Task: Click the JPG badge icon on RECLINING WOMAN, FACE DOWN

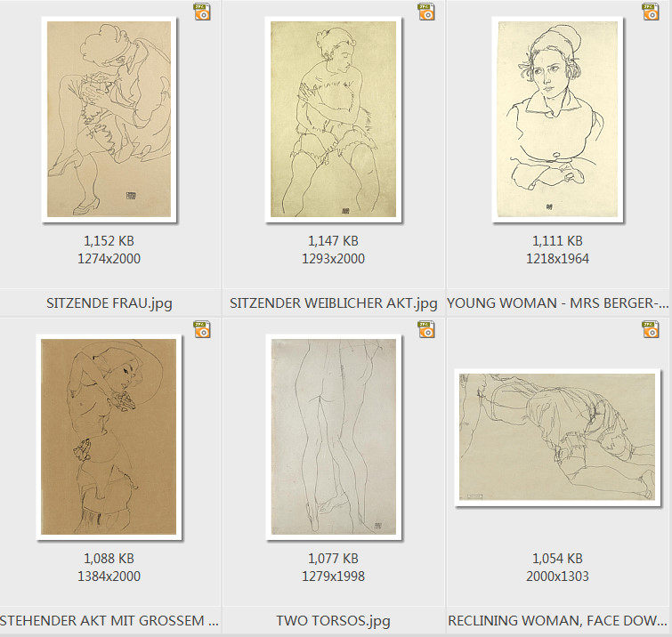Action: 651,329
